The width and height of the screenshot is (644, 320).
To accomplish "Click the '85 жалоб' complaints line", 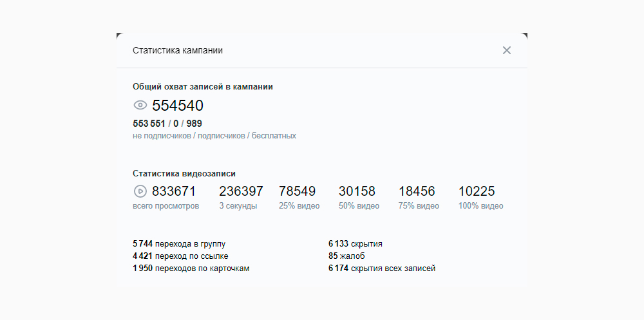I will click(x=342, y=256).
